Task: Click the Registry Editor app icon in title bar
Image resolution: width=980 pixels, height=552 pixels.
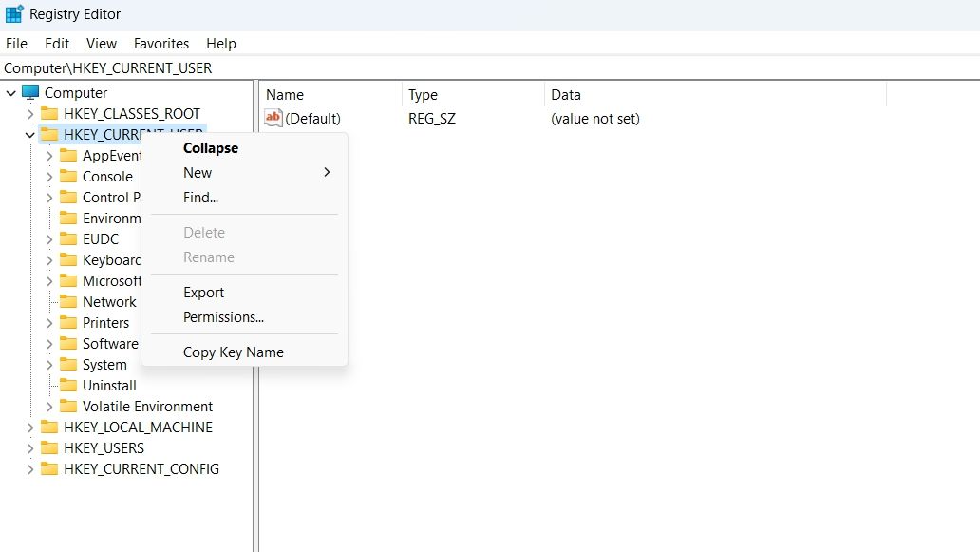Action: pos(13,14)
